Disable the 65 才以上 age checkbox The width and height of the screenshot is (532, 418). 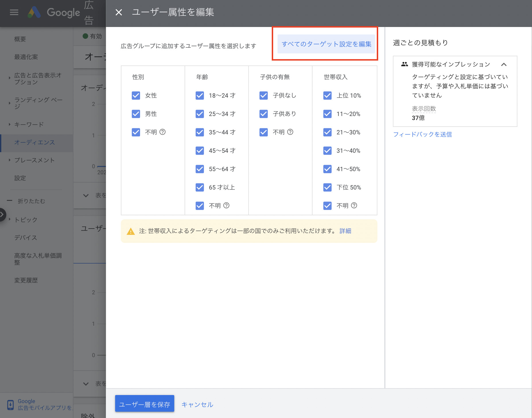click(x=199, y=187)
